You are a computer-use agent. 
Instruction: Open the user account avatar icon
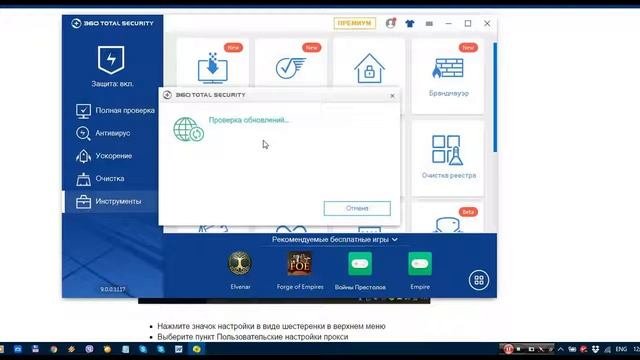point(391,23)
